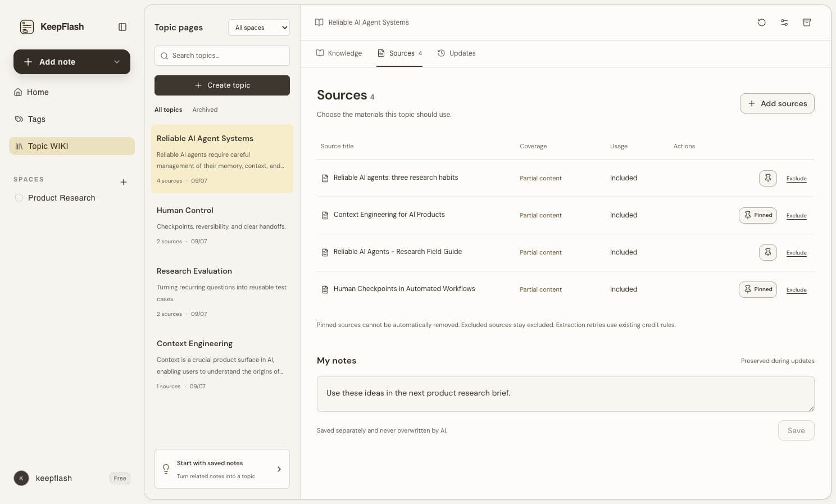
Task: Click the refresh icon in topic header
Action: (x=762, y=22)
